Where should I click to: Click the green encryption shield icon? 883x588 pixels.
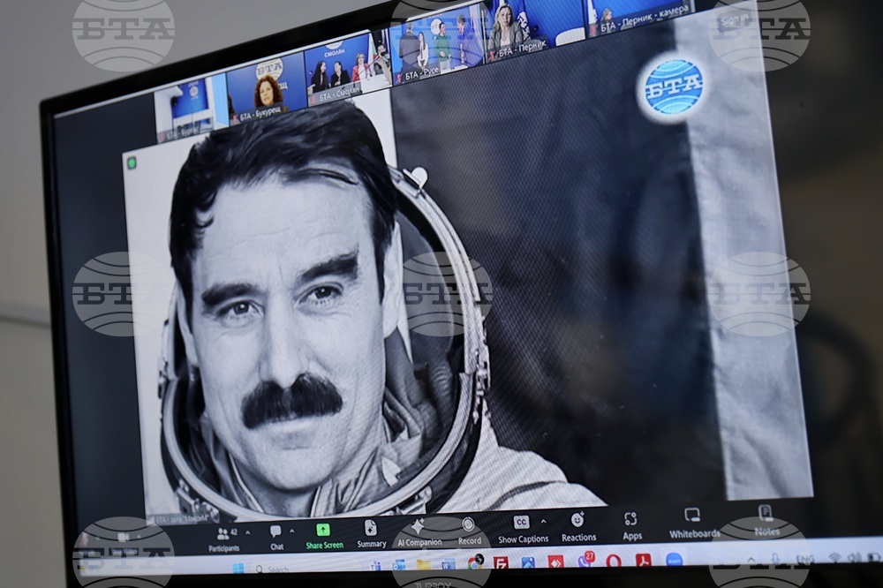click(x=132, y=163)
